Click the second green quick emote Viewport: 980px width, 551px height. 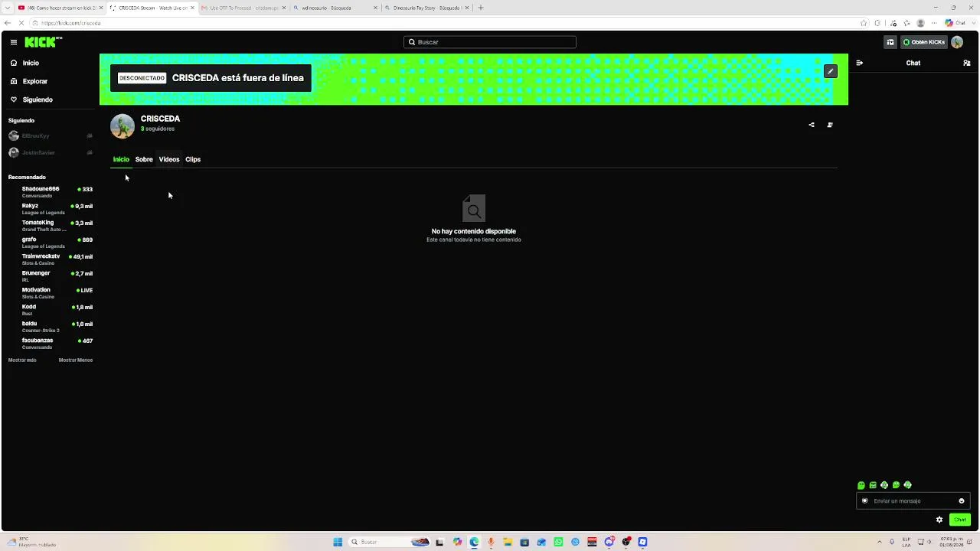[873, 485]
